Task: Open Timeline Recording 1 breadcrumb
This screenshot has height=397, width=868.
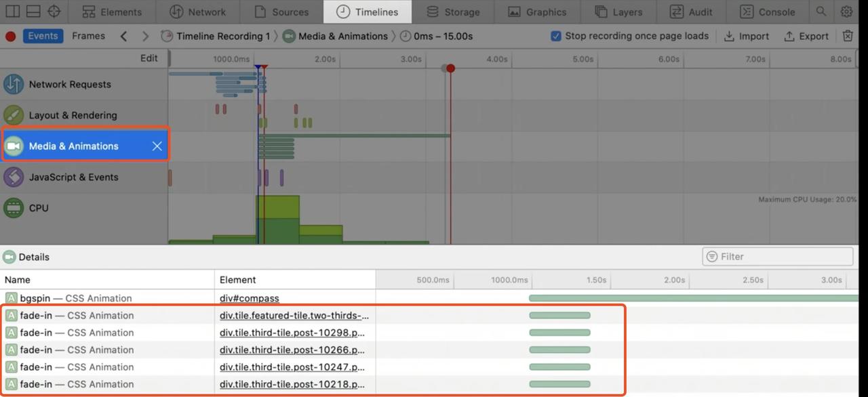Action: point(216,37)
